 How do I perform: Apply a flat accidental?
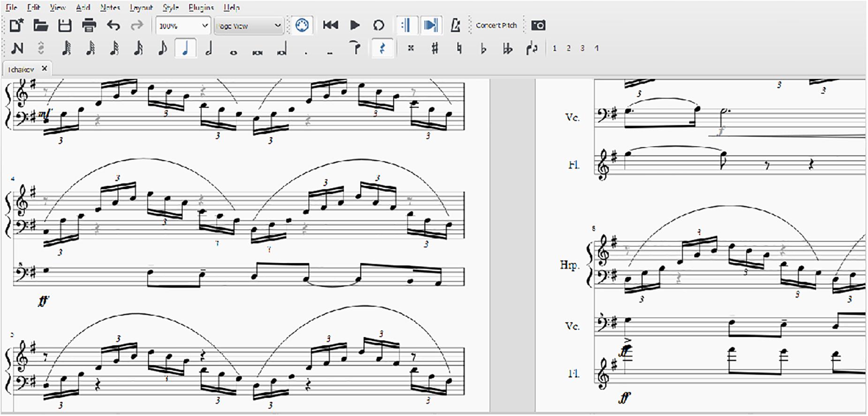[483, 48]
